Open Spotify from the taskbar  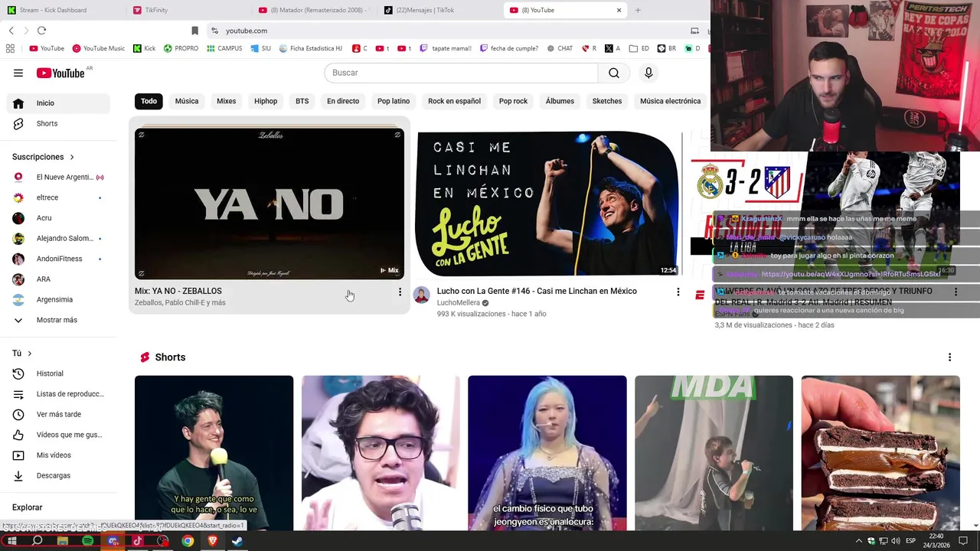(87, 541)
